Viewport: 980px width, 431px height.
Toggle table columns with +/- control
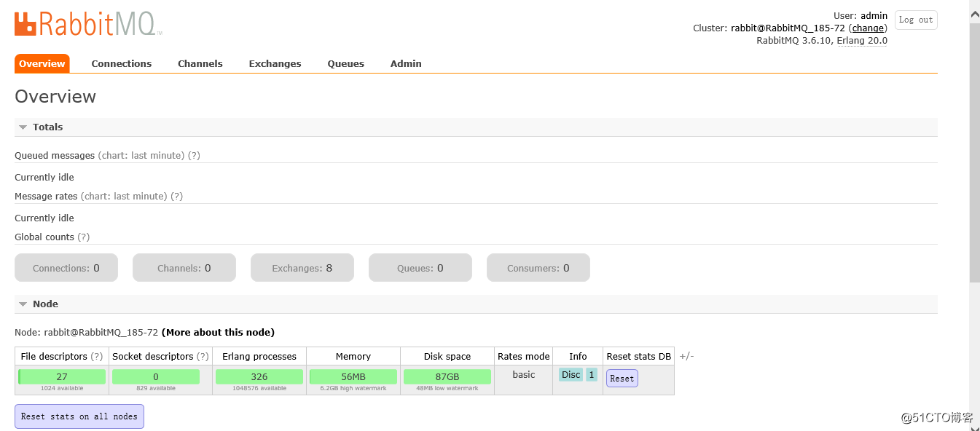686,356
